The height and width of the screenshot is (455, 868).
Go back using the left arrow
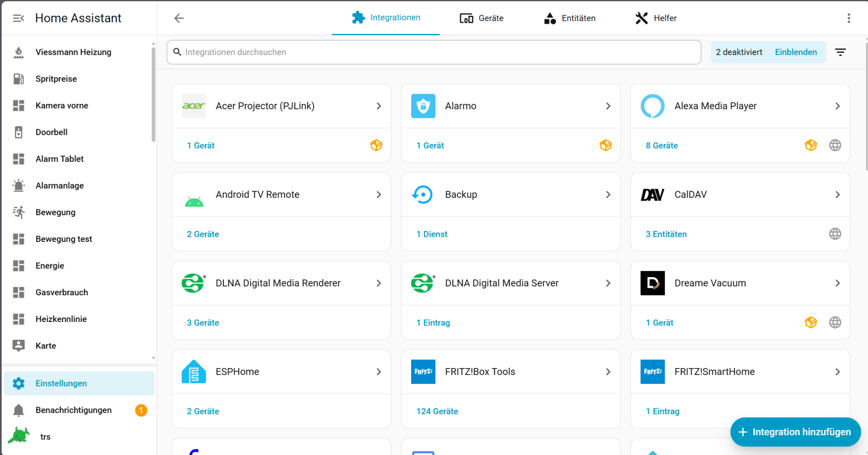coord(179,18)
